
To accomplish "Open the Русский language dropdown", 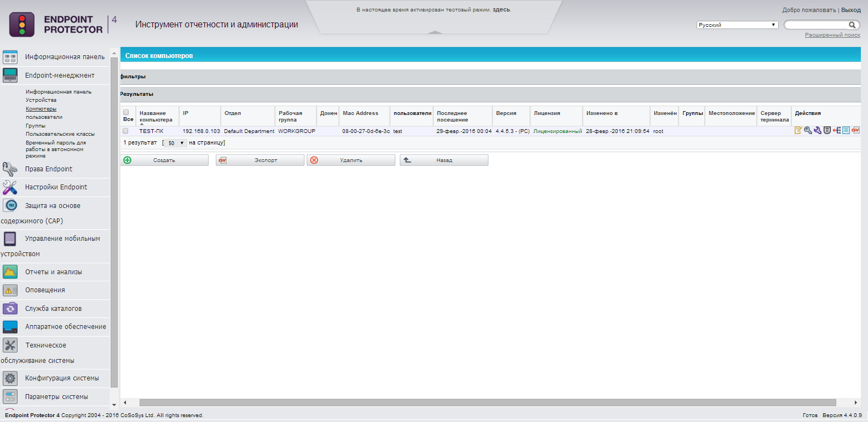I will (x=737, y=25).
